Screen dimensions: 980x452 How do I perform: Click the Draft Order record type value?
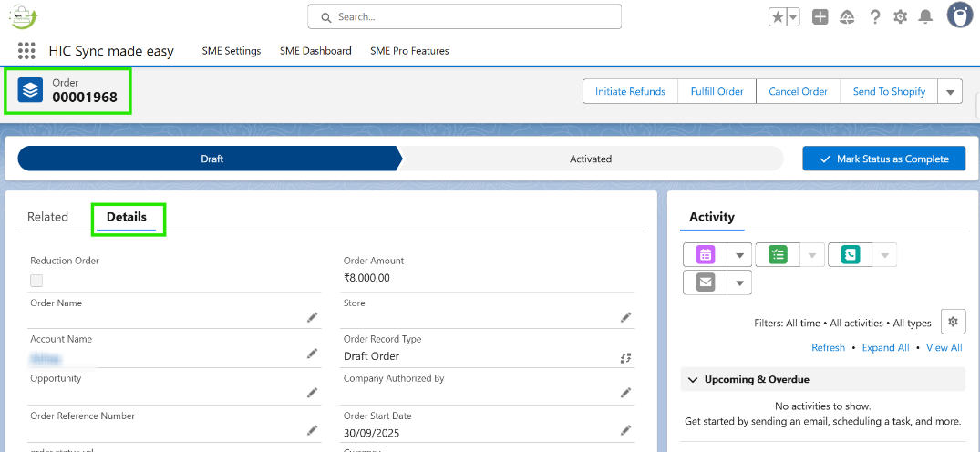(371, 356)
